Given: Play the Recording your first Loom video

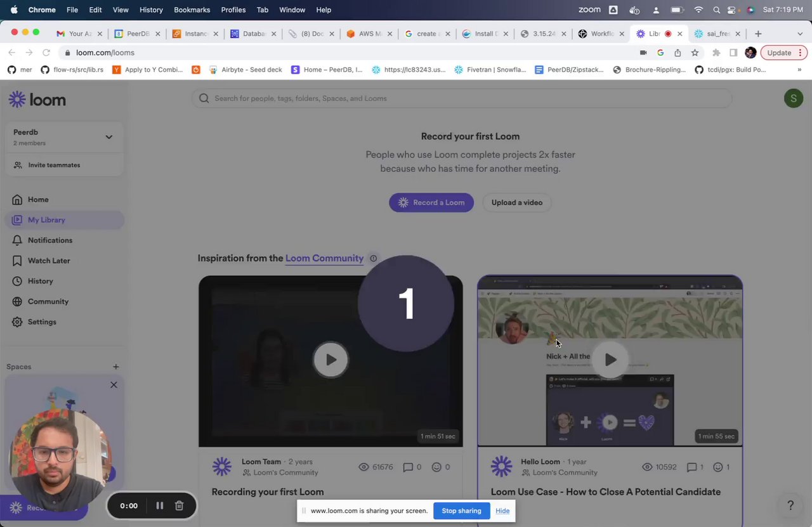Looking at the screenshot, I should click(331, 360).
